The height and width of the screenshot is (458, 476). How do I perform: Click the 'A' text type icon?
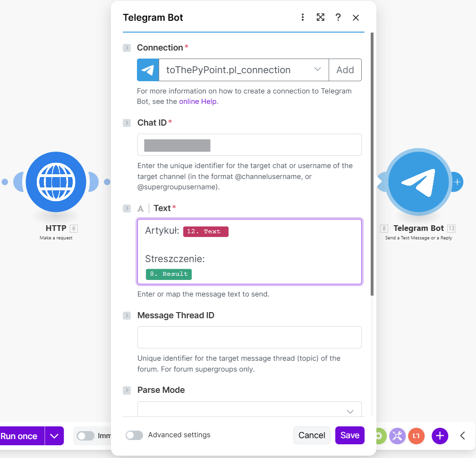coord(140,209)
